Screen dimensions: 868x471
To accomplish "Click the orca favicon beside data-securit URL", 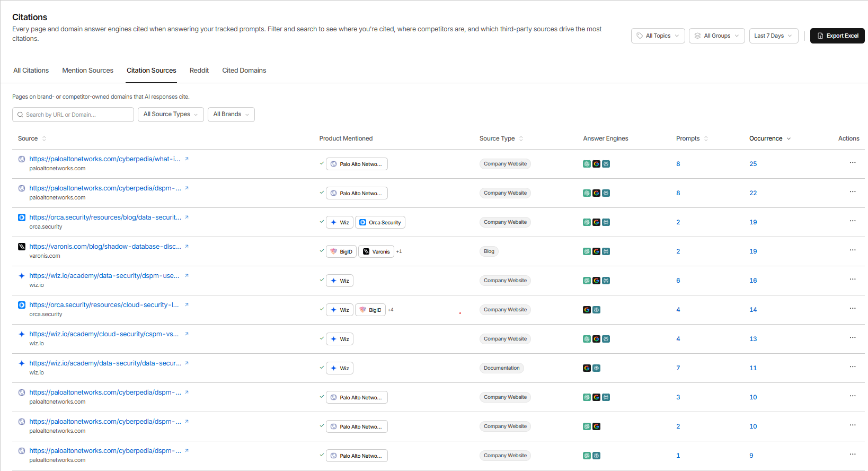I will [22, 217].
